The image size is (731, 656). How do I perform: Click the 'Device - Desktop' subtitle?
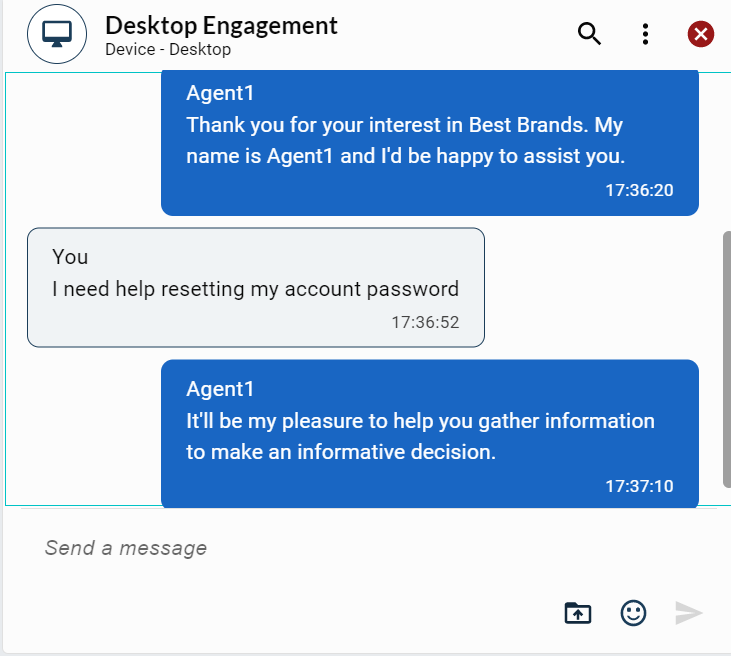click(168, 49)
